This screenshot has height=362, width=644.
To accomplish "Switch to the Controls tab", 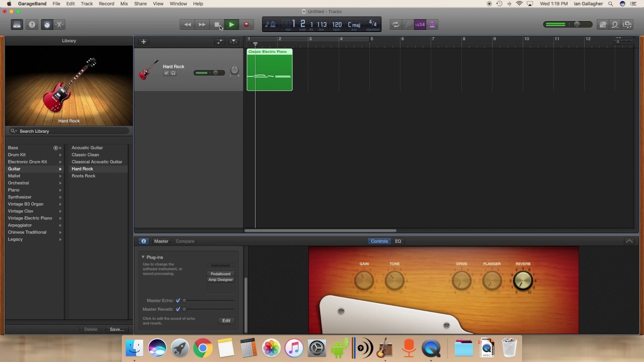I will point(379,241).
